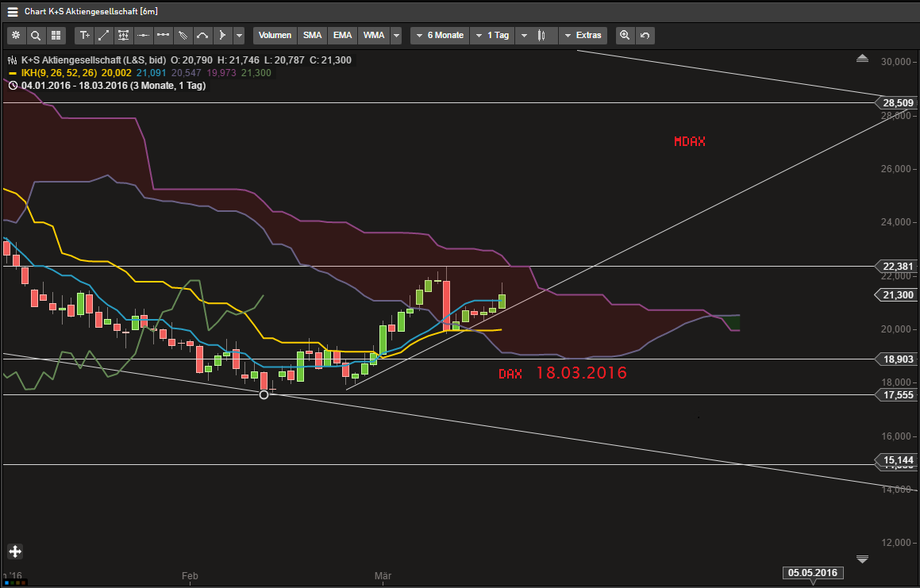Screen dimensions: 920x588
Task: Select the arrow marker tool
Action: click(x=221, y=35)
